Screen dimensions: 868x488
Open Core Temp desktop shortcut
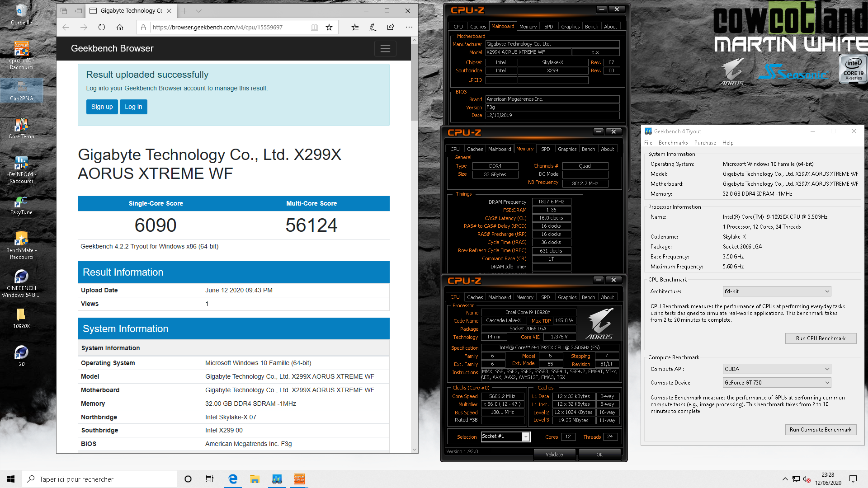[x=21, y=128]
